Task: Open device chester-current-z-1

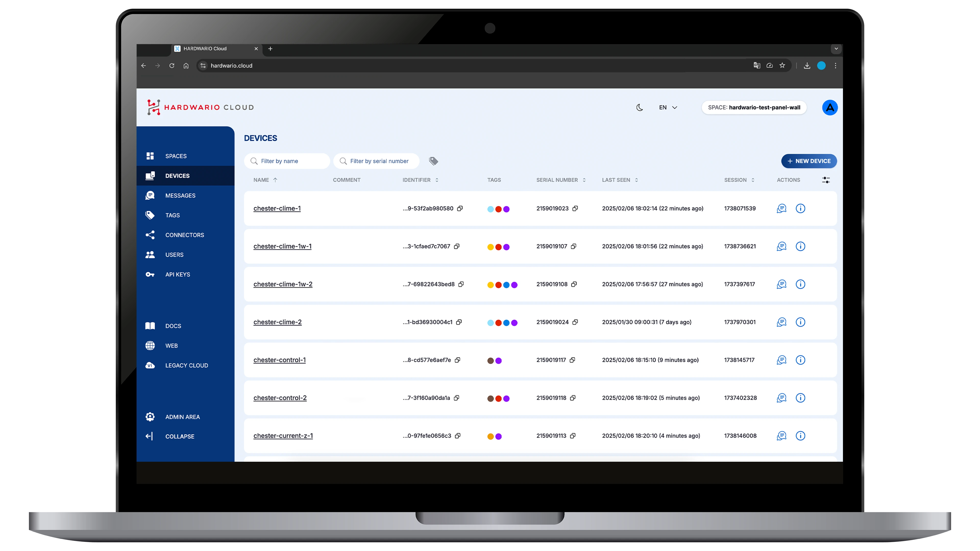Action: [283, 436]
